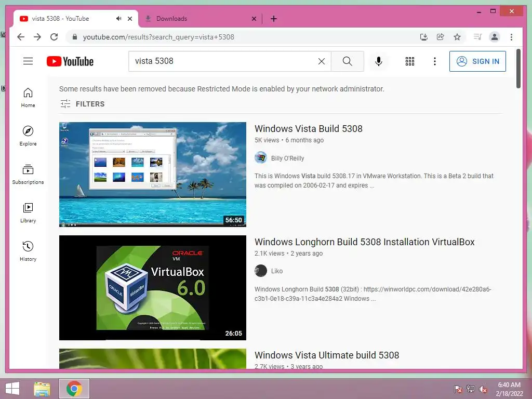Mute the YouTube tab via speaker icon
This screenshot has height=399, width=532.
pos(118,18)
